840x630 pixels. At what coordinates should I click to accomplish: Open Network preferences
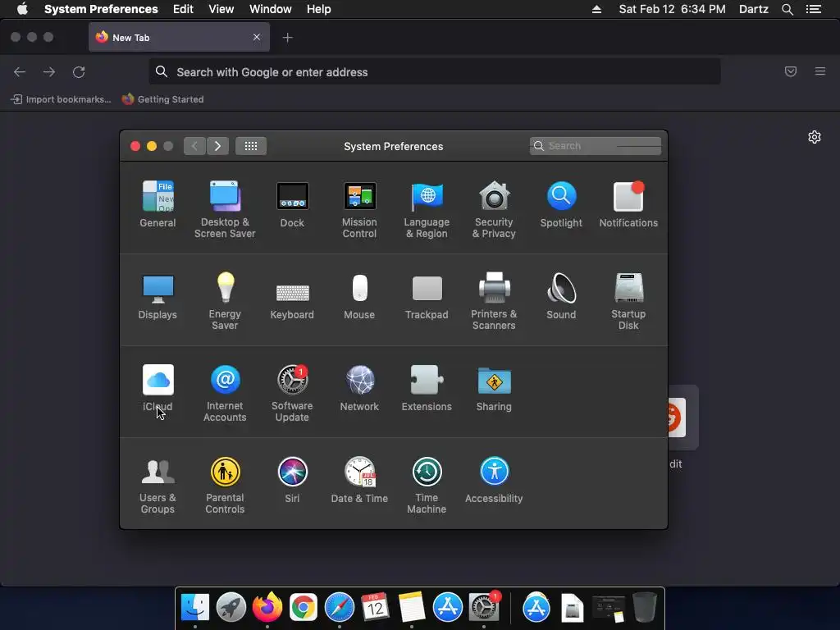tap(359, 388)
